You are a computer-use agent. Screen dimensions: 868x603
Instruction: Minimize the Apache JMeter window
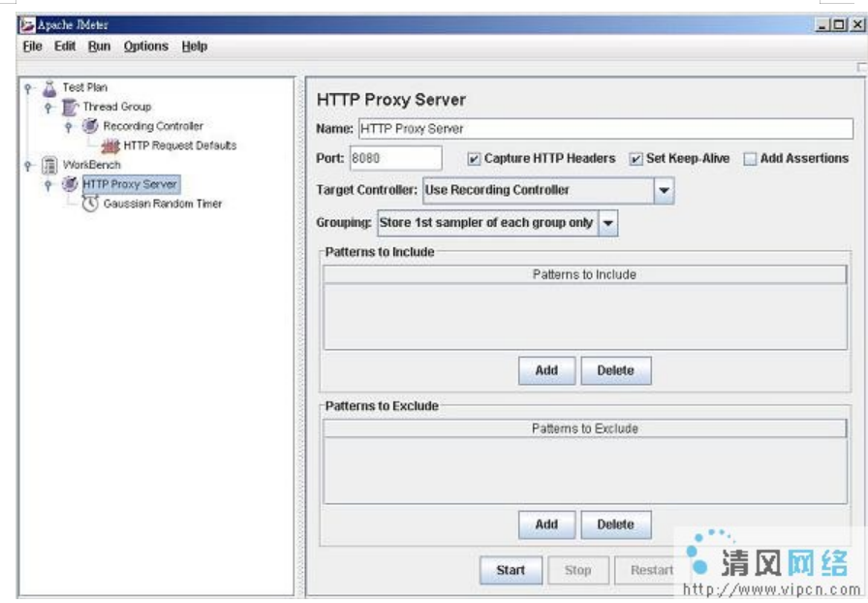pyautogui.click(x=822, y=25)
